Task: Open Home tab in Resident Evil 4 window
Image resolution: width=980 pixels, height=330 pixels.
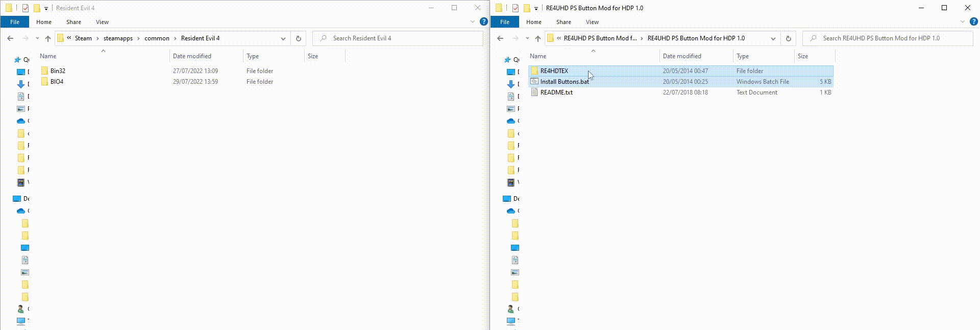Action: [x=44, y=22]
